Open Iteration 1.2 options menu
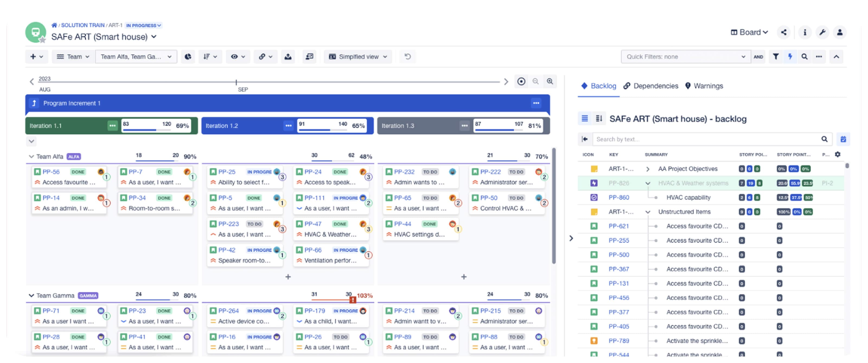This screenshot has width=868, height=363. click(288, 125)
